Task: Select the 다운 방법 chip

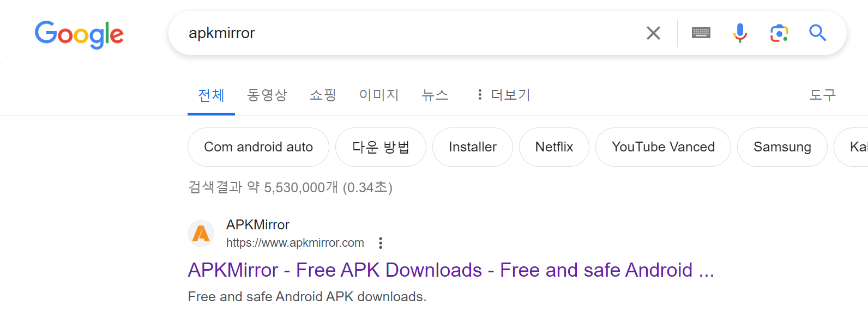Action: click(x=381, y=147)
